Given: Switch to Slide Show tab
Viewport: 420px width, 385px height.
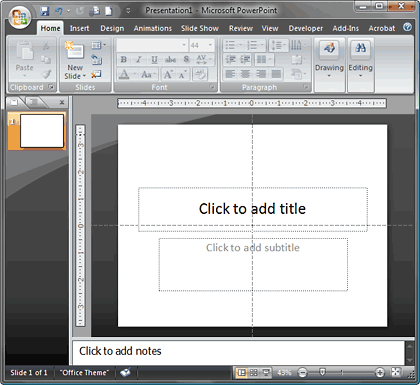Looking at the screenshot, I should (200, 29).
